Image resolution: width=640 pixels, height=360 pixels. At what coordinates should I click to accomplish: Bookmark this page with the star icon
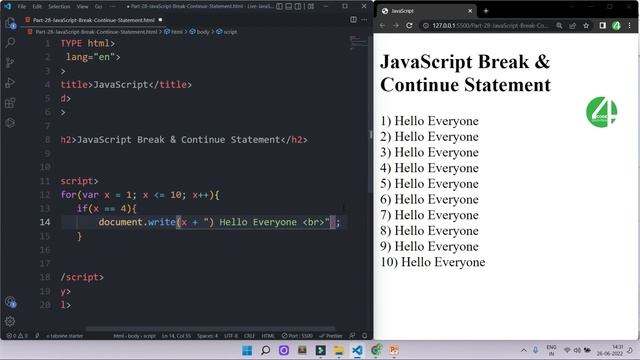[586, 25]
